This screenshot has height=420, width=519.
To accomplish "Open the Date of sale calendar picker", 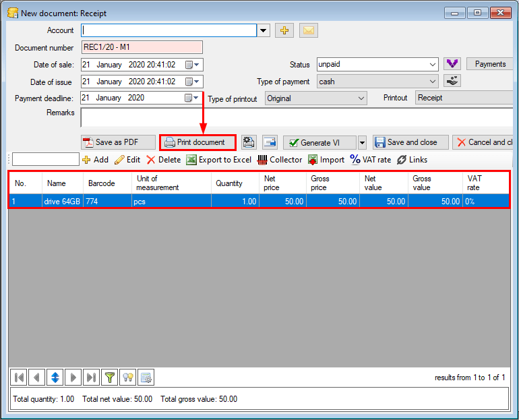I will click(192, 65).
